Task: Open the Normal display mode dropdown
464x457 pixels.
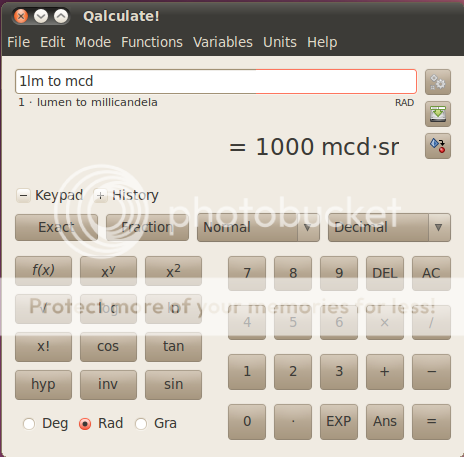Action: pyautogui.click(x=258, y=228)
